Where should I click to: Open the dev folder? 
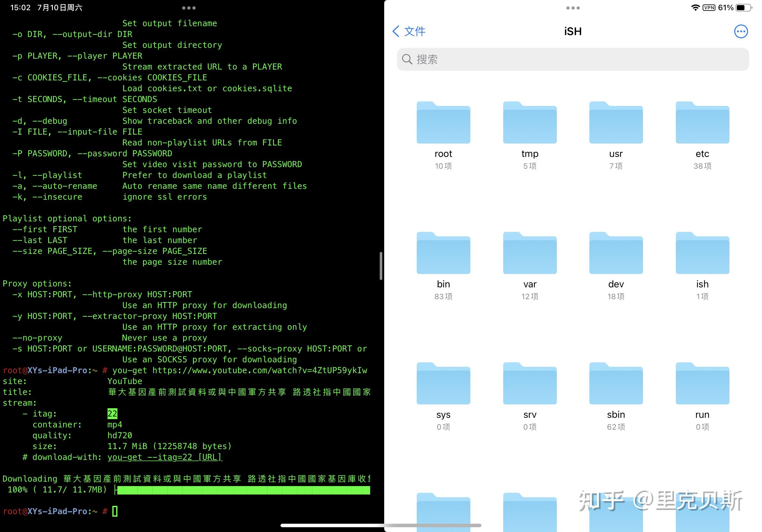(616, 253)
